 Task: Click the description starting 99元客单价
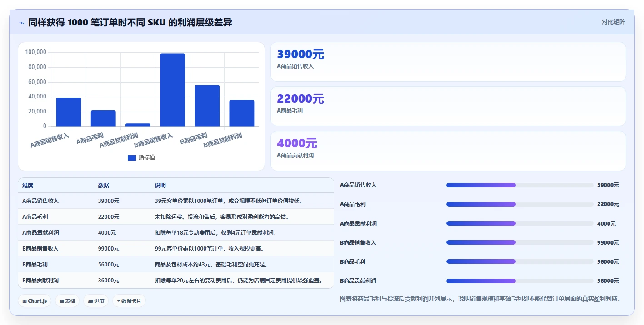210,248
